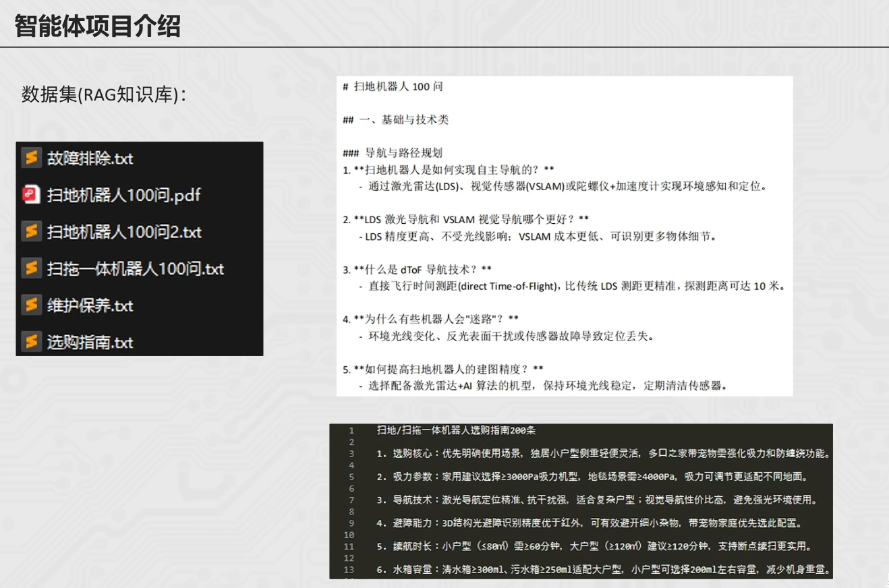Click line number 1 in editor gutter
Screen dimensions: 889x588
(x=351, y=430)
